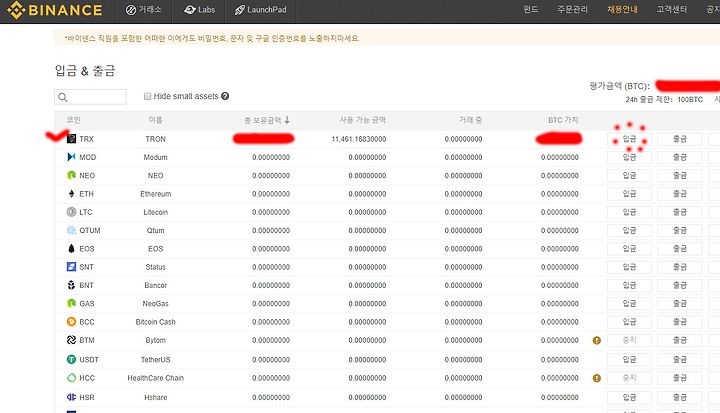This screenshot has height=413, width=720.
Task: Open the 채용안내 link
Action: point(622,9)
